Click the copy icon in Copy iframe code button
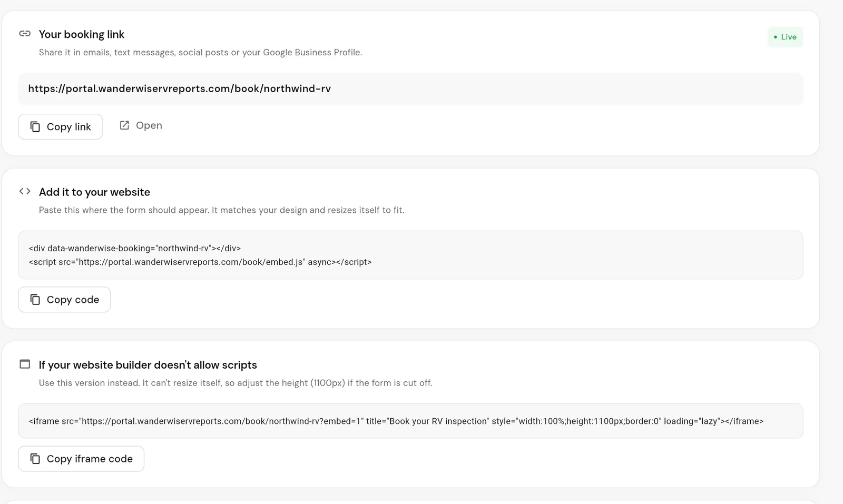 pos(35,459)
